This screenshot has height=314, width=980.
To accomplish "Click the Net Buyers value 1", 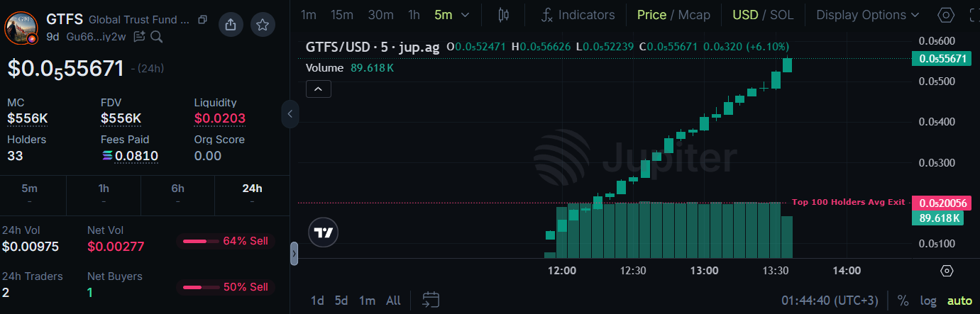I will point(90,292).
